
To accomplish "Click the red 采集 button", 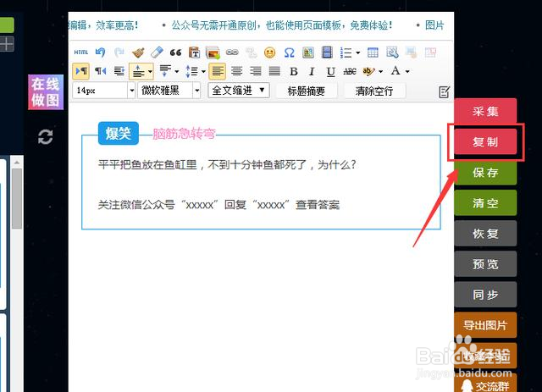I will pyautogui.click(x=485, y=111).
